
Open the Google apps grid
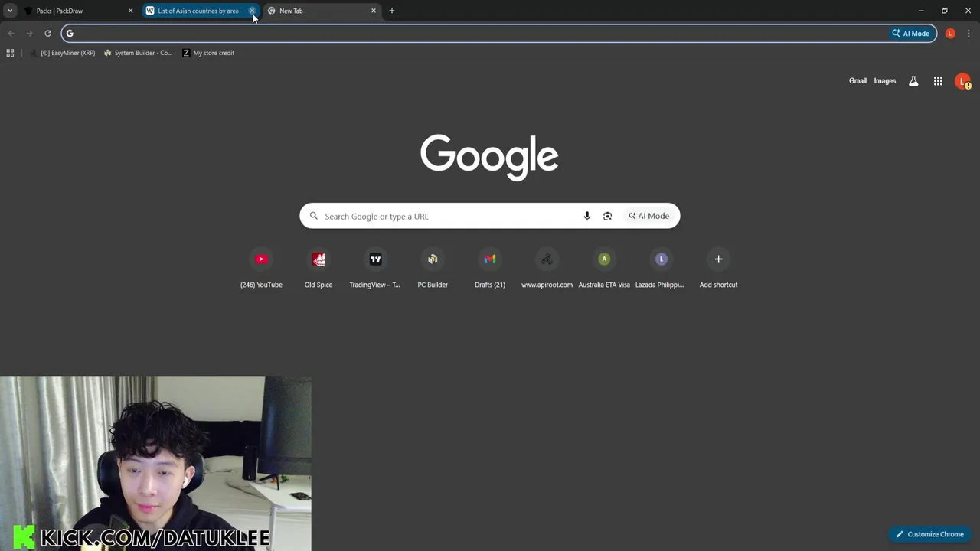coord(938,80)
